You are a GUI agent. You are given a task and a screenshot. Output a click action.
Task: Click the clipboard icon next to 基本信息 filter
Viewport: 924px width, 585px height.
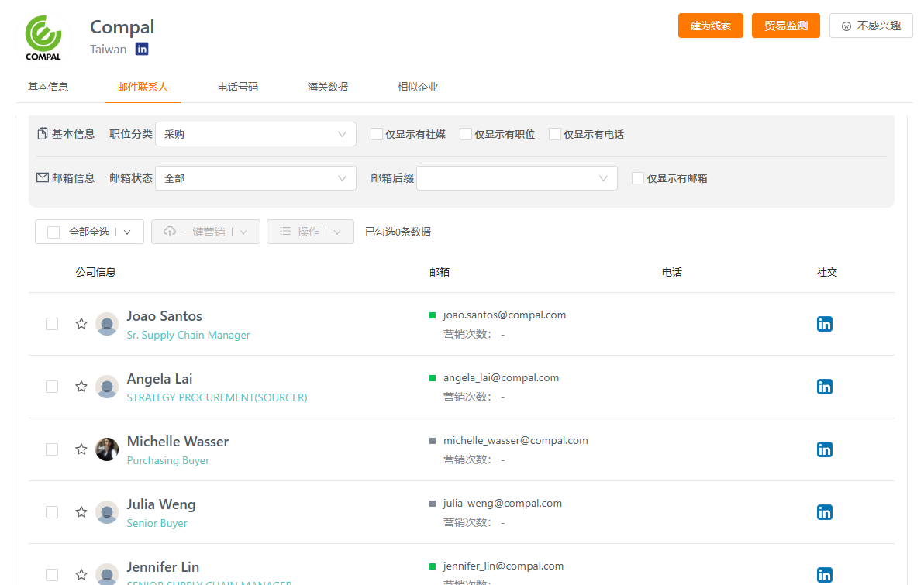(x=43, y=134)
